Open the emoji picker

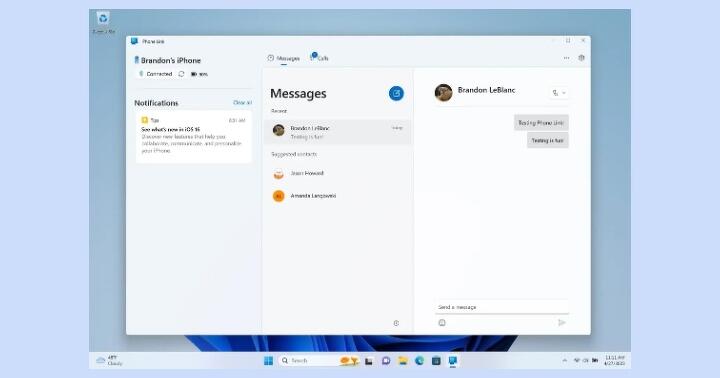click(442, 323)
